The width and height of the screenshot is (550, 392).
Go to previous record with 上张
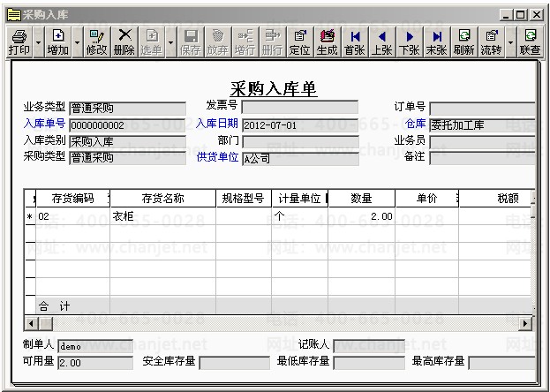click(382, 42)
